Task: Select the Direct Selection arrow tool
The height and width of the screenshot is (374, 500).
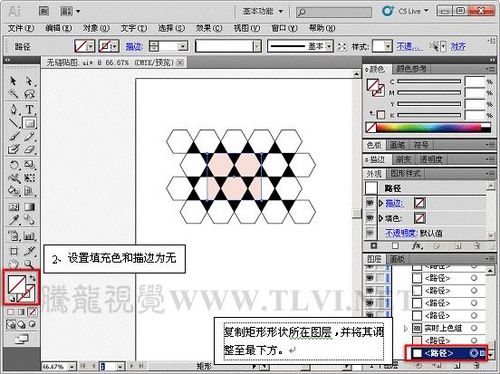Action: [x=29, y=81]
